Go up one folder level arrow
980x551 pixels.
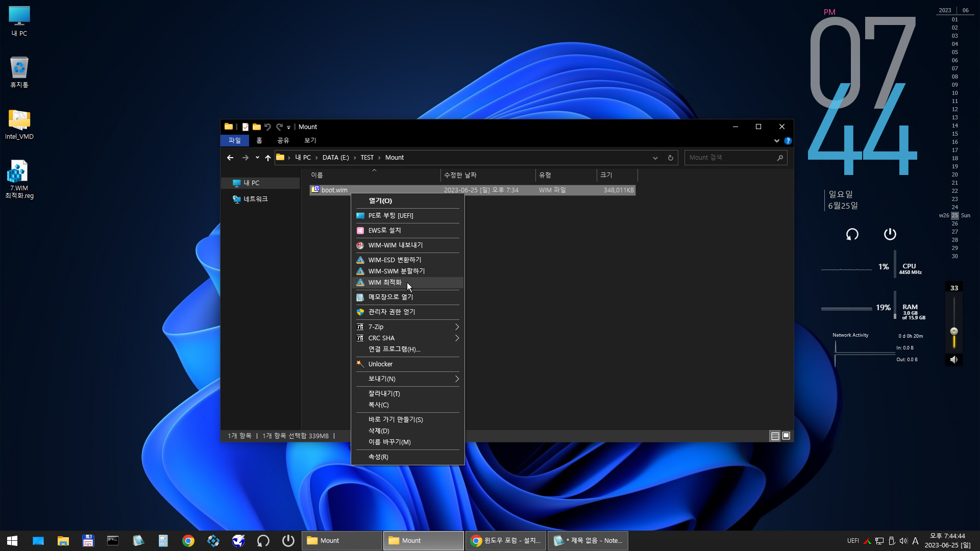click(x=268, y=158)
